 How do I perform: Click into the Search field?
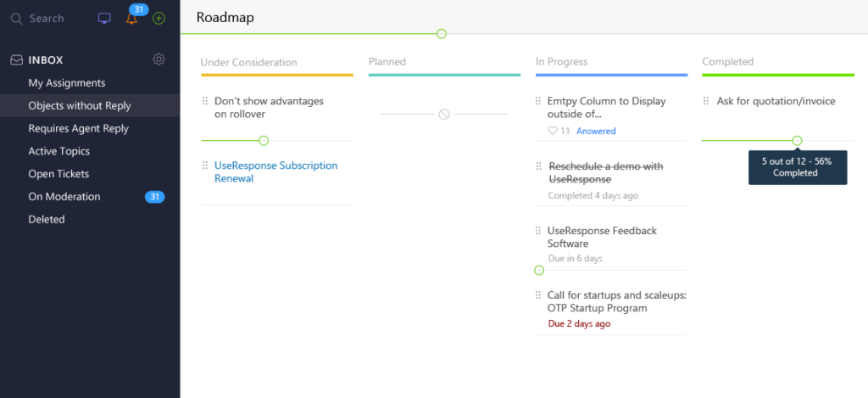(x=47, y=19)
